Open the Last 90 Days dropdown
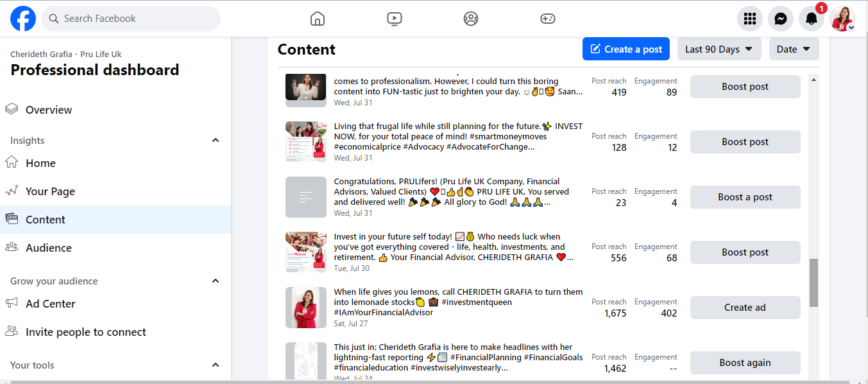The width and height of the screenshot is (868, 384). [719, 49]
